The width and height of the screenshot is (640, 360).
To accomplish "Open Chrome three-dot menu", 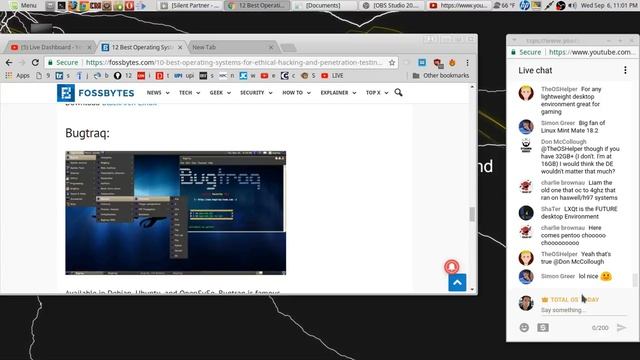I will [467, 62].
